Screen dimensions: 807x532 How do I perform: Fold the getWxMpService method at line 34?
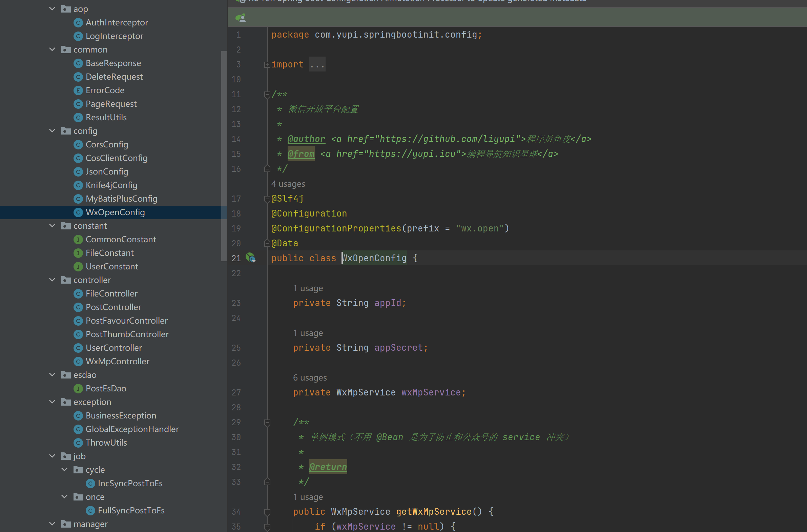tap(267, 512)
